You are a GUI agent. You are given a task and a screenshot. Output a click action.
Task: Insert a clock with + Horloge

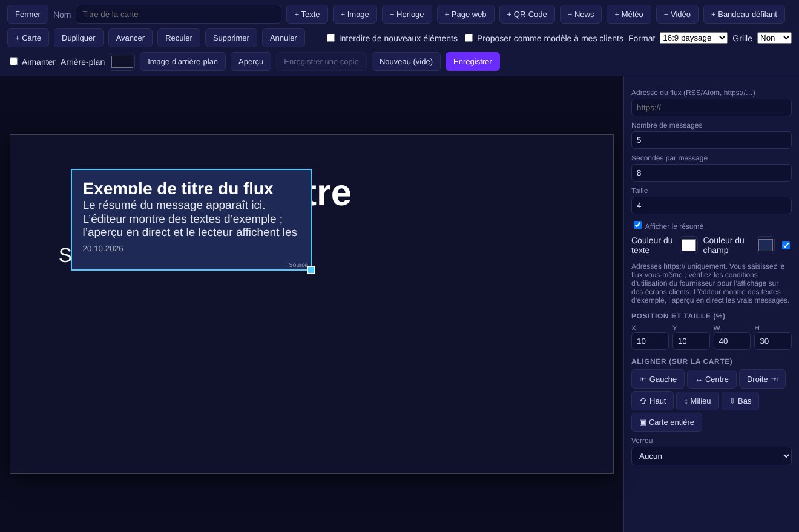(407, 14)
